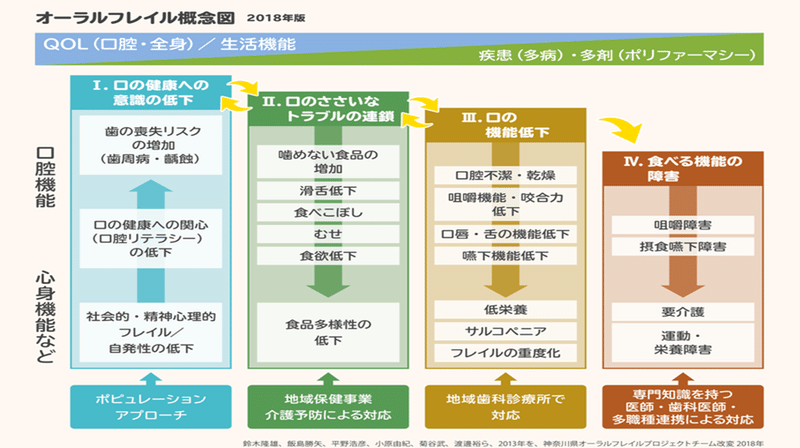Click blue upward arrow below '歯の喪失リスクの増加'
The image size is (800, 448).
(x=151, y=193)
